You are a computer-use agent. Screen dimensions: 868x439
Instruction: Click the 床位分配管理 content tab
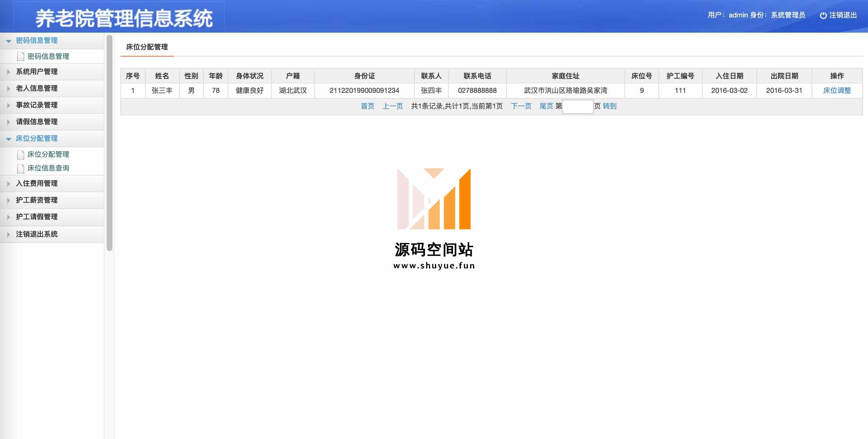[x=147, y=47]
